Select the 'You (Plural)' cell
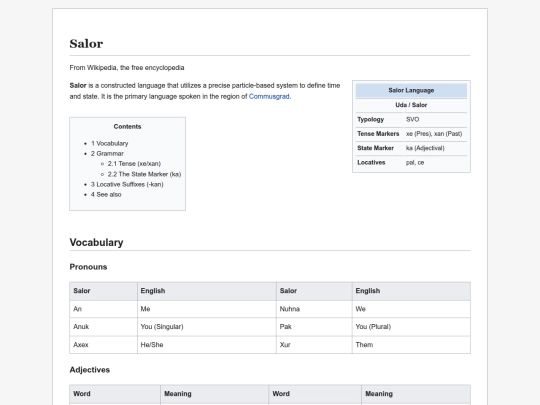 point(411,327)
